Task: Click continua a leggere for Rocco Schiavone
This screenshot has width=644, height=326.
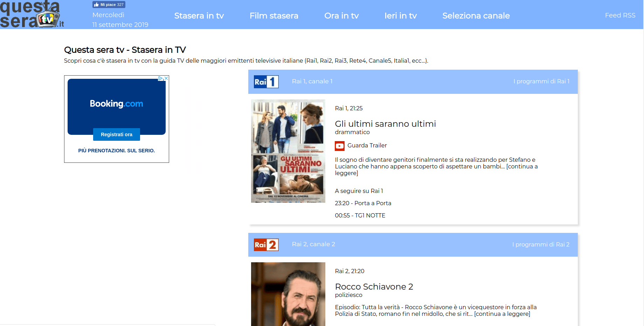Action: click(502, 314)
